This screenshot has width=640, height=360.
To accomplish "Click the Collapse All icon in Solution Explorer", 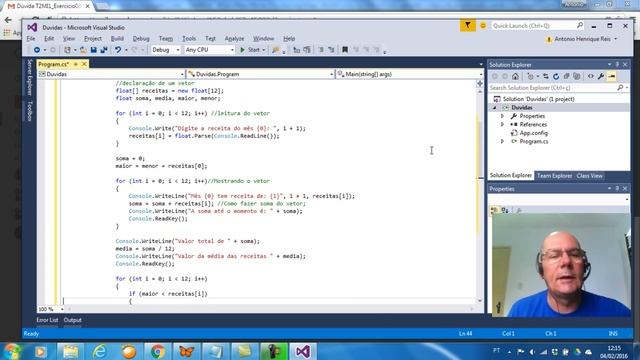I will tap(567, 76).
